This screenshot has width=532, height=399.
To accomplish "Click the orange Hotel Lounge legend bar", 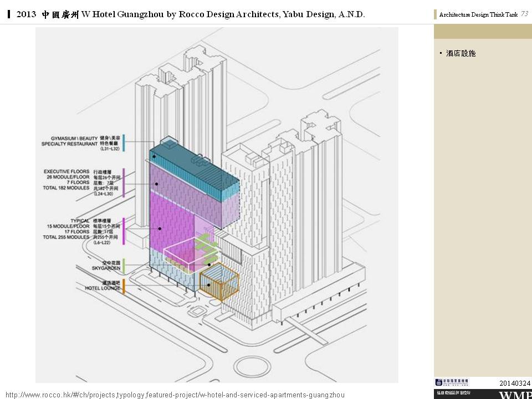I will click(124, 286).
